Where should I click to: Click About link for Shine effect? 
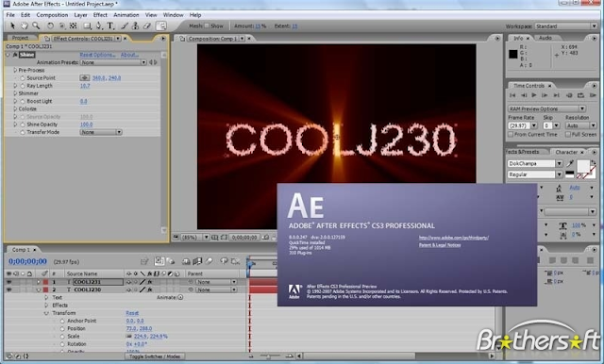(130, 55)
